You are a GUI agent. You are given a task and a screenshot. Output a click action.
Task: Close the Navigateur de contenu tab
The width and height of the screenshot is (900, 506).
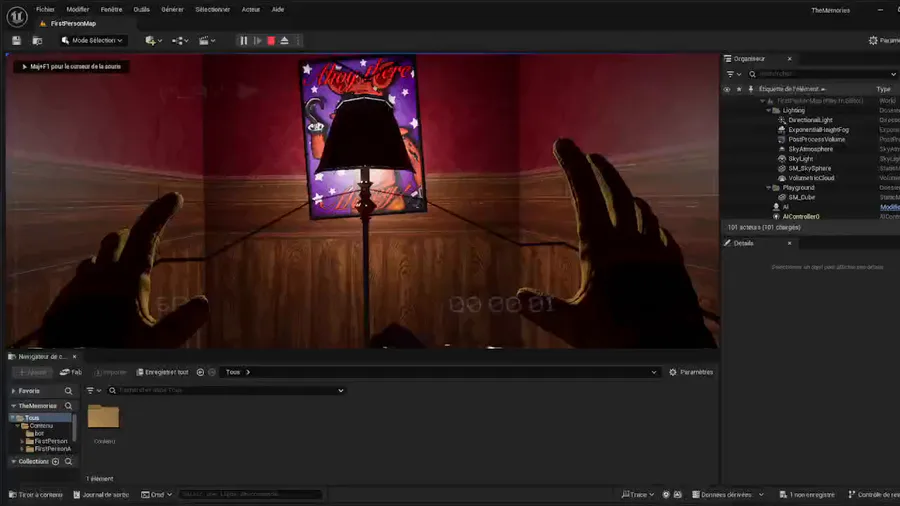74,357
